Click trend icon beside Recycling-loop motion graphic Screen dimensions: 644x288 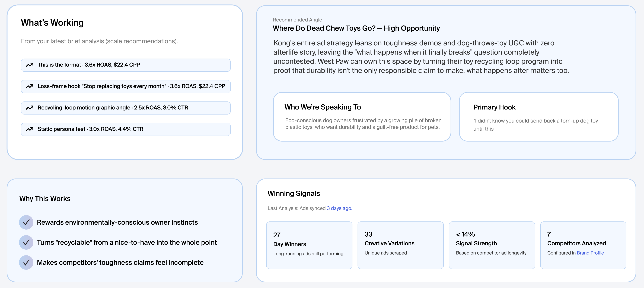tap(30, 108)
